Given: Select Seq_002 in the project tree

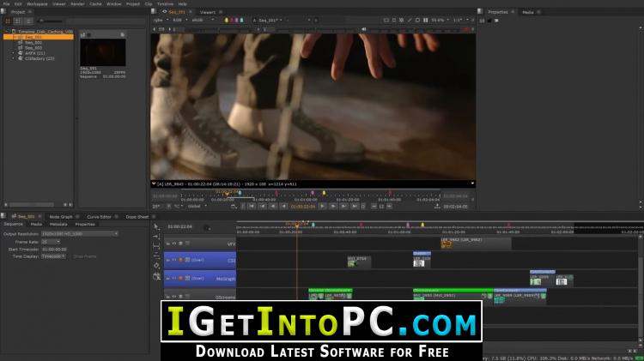Looking at the screenshot, I should click(33, 42).
